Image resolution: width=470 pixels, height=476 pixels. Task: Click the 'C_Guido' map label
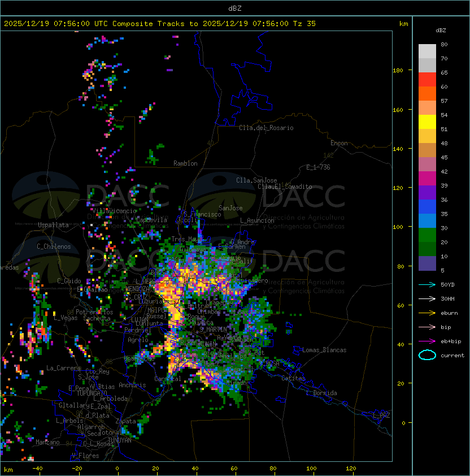coord(69,281)
